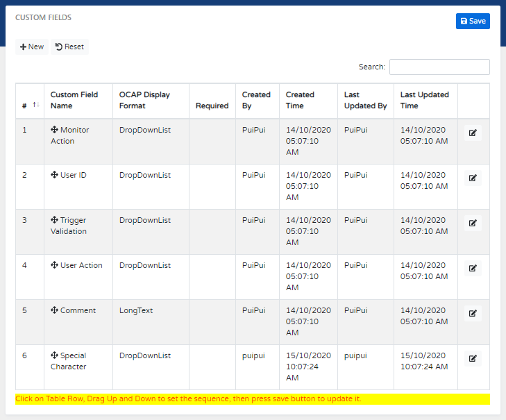506x420 pixels.
Task: Click the edit icon for User Action row
Action: [473, 269]
